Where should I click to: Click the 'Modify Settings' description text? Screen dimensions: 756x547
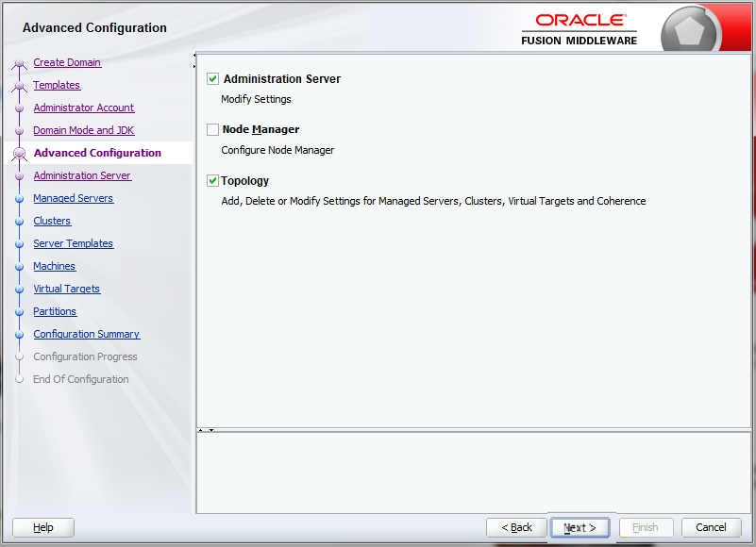click(256, 99)
